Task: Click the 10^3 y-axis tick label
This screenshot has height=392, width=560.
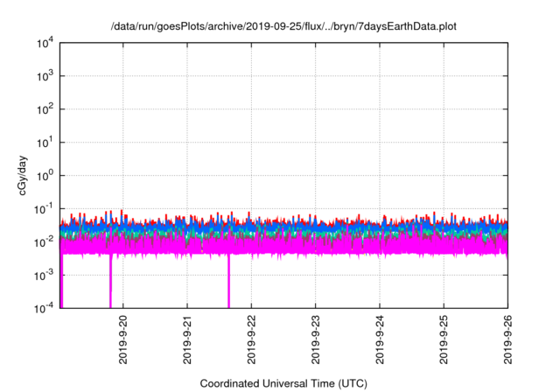Action: pyautogui.click(x=45, y=76)
